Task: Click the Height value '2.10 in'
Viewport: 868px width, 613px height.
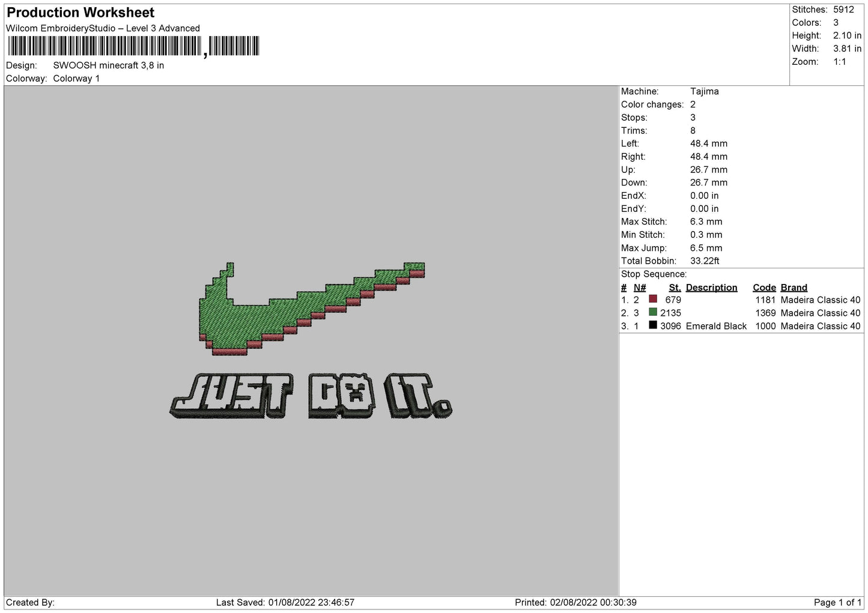Action: point(847,36)
